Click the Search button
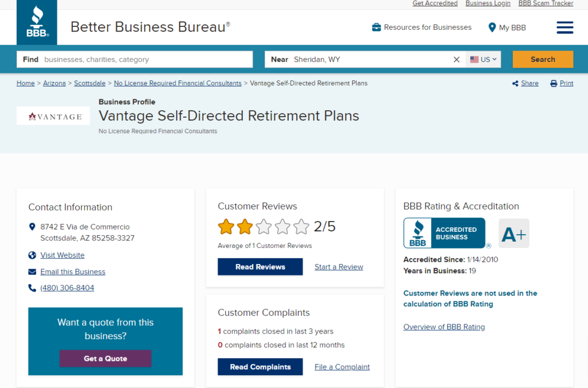The image size is (588, 388). point(543,59)
